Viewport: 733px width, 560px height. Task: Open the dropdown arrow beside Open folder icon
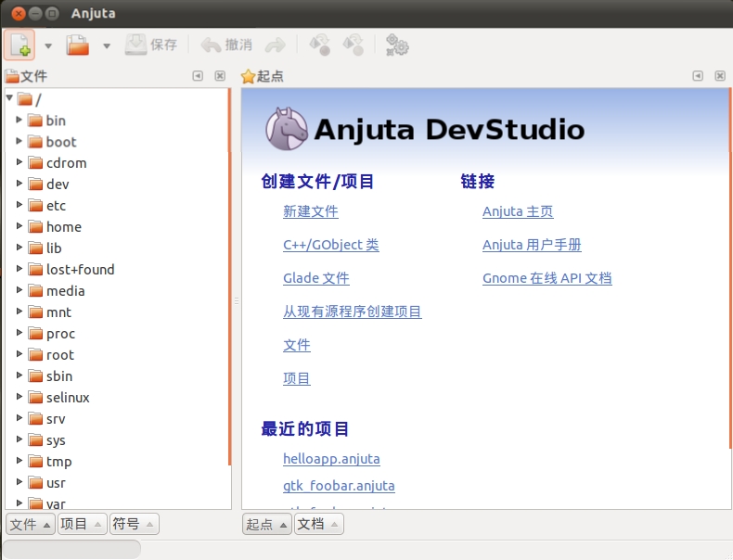tap(107, 45)
